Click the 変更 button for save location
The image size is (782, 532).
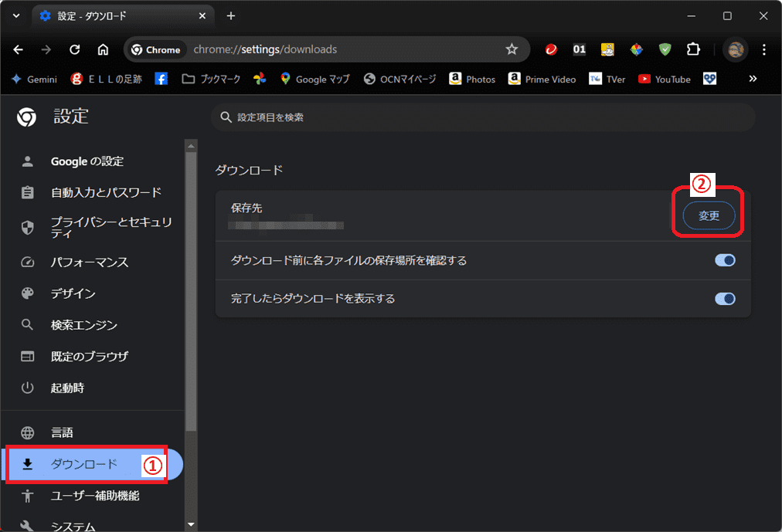click(x=709, y=216)
